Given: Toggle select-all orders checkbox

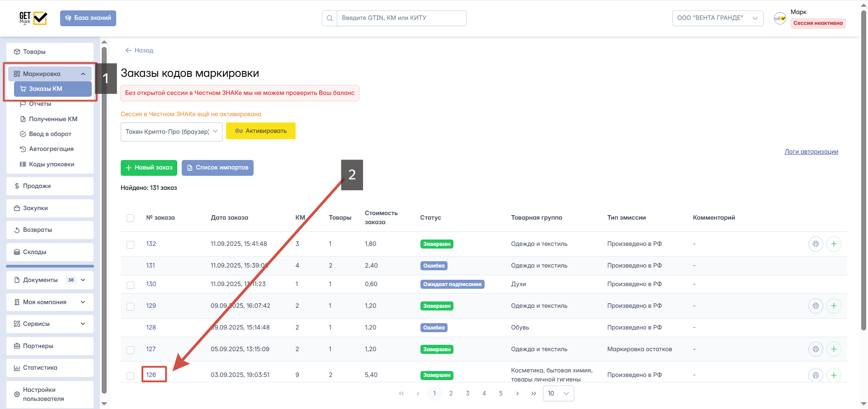Looking at the screenshot, I should 130,218.
